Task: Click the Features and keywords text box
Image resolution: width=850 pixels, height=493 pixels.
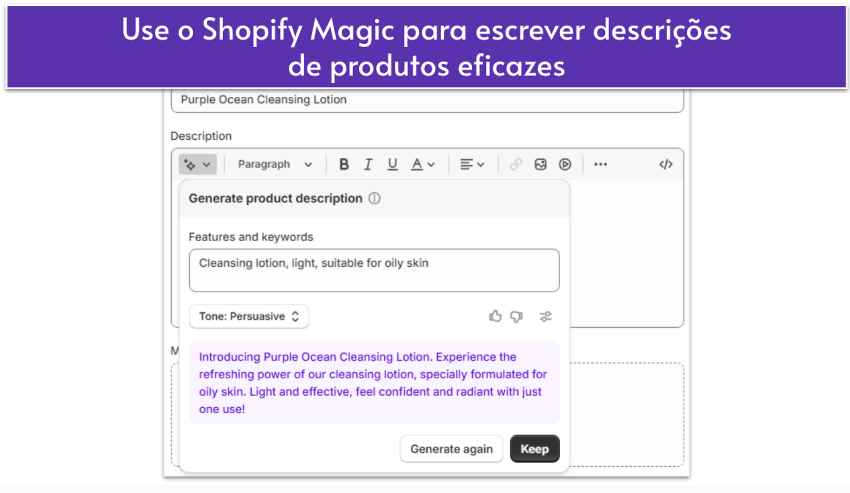Action: click(x=374, y=270)
